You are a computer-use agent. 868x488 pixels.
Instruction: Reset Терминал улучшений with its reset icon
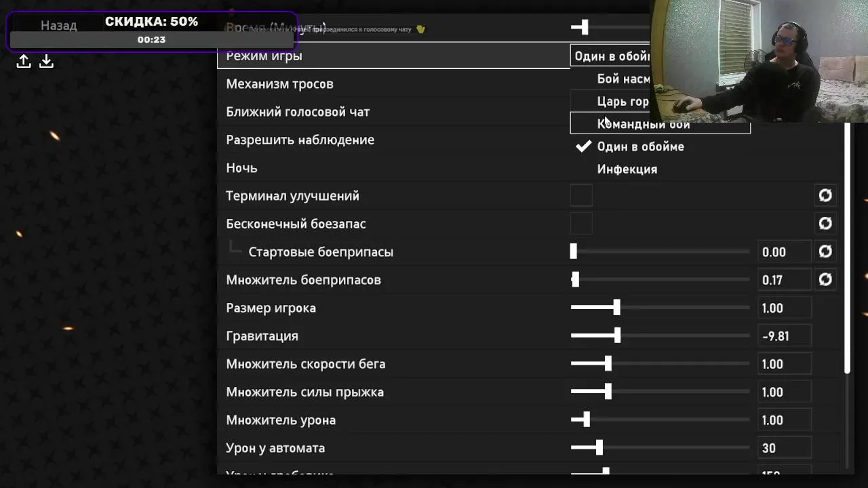coord(825,196)
